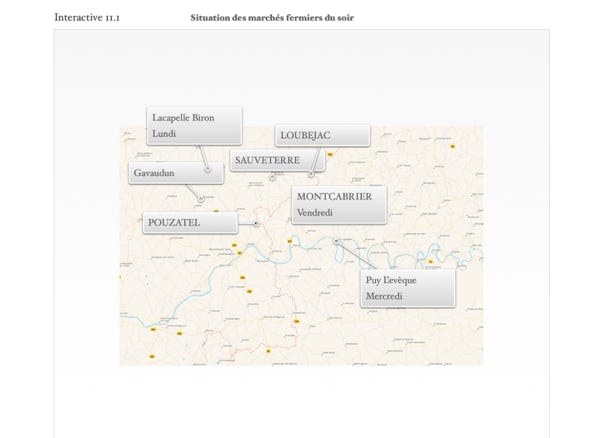
Task: Click the word 'Lundi' in Lacapelle callout
Action: tap(164, 134)
